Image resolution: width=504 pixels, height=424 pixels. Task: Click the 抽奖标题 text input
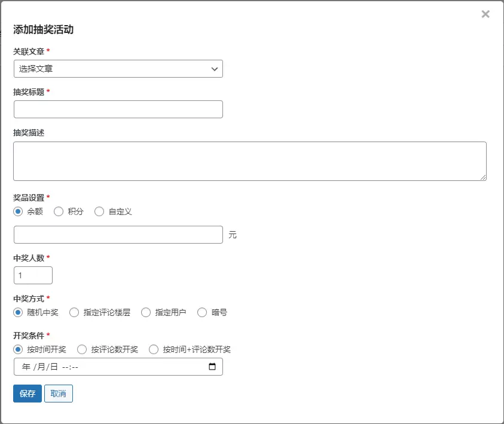118,109
